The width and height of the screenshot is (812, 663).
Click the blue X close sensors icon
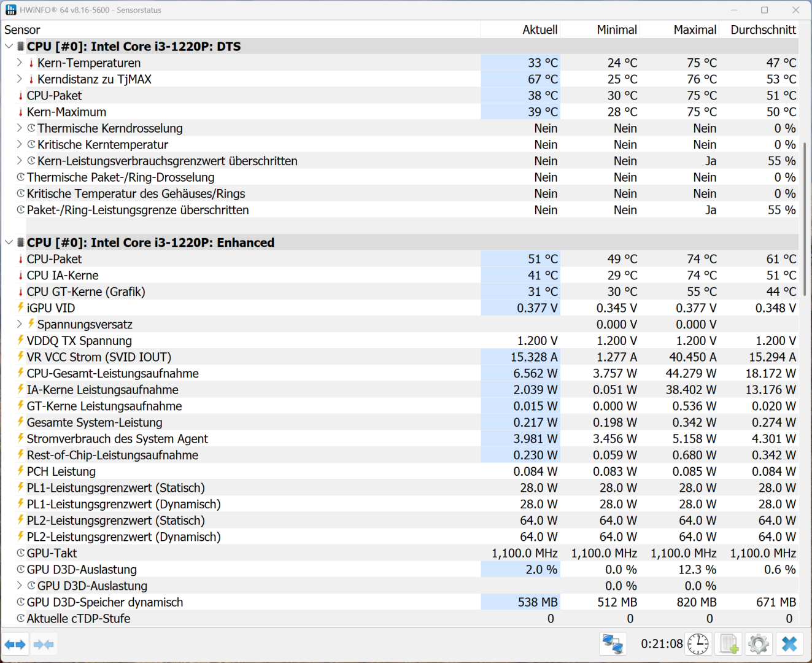789,644
